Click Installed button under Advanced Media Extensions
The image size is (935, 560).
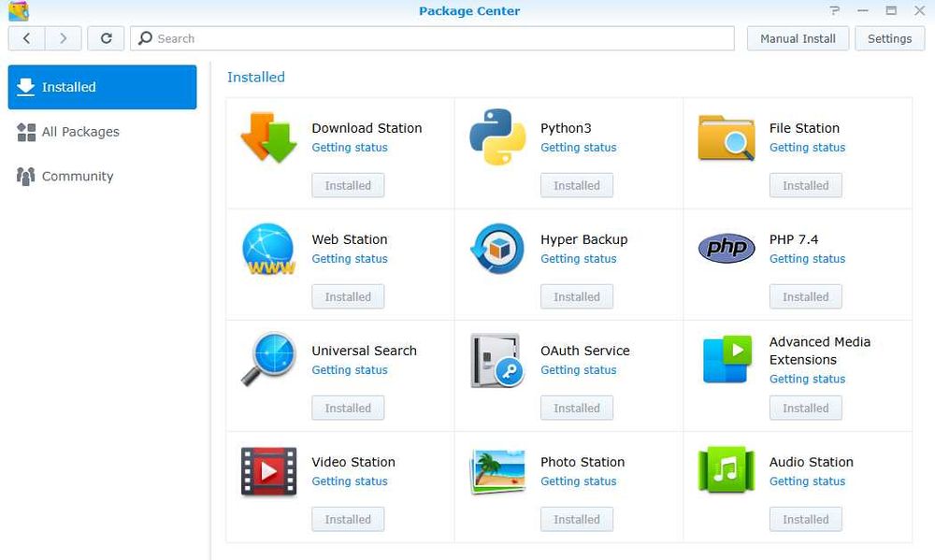click(x=806, y=408)
